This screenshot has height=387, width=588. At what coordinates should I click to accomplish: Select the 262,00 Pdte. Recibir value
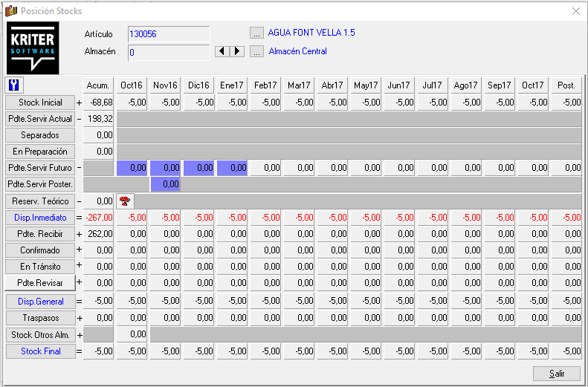98,234
